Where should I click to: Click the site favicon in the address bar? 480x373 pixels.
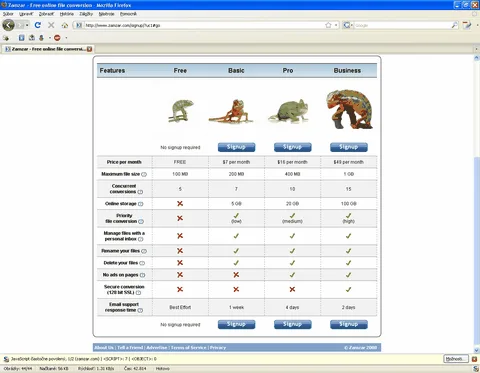pyautogui.click(x=79, y=25)
